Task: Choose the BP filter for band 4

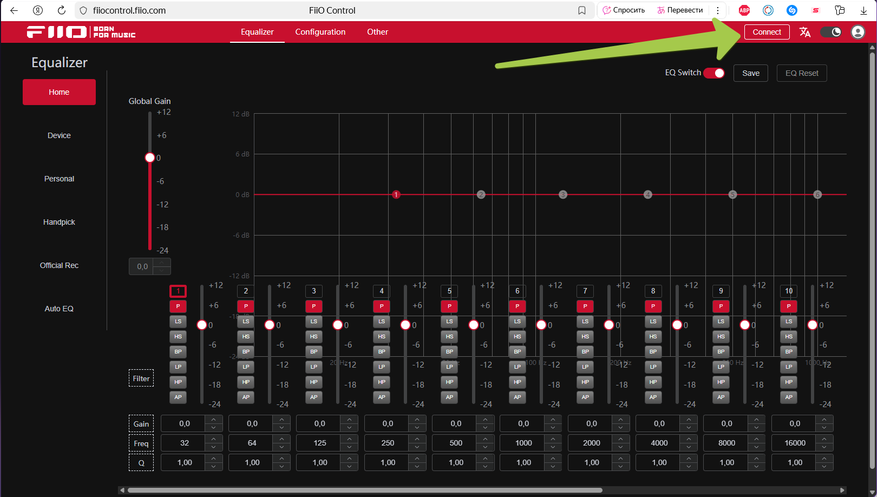Action: [381, 352]
